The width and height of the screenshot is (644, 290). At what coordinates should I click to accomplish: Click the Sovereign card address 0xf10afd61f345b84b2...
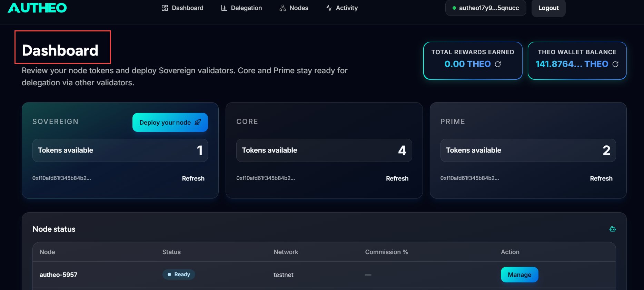click(62, 178)
